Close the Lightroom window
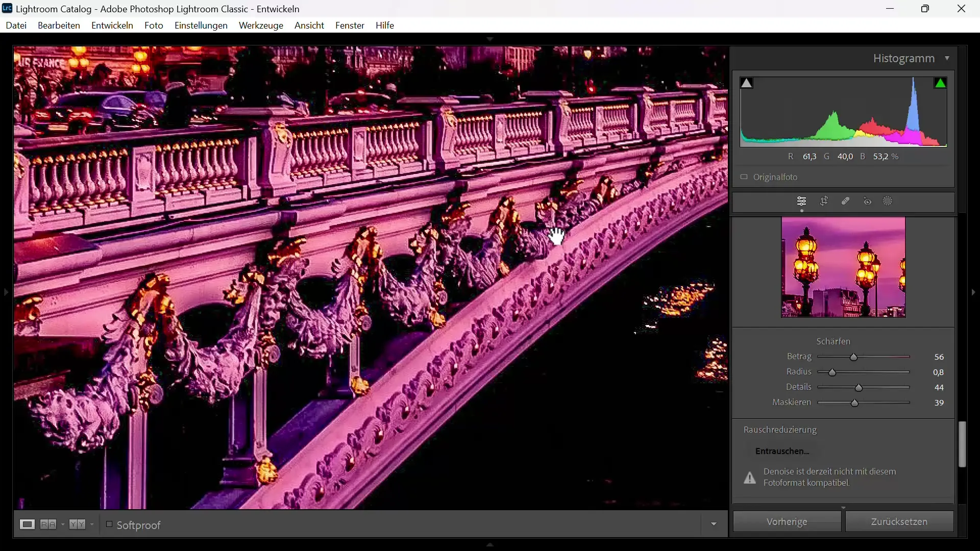The image size is (980, 551). [x=962, y=9]
